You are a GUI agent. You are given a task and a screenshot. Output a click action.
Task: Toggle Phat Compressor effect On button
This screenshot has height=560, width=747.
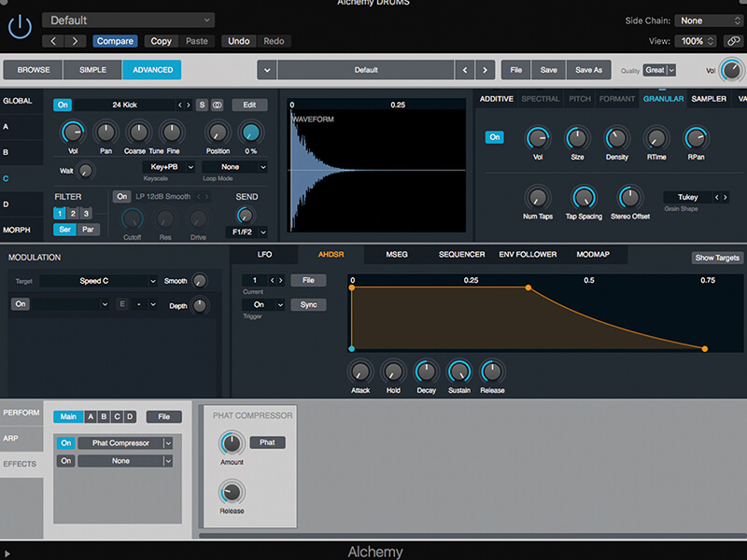tap(66, 442)
